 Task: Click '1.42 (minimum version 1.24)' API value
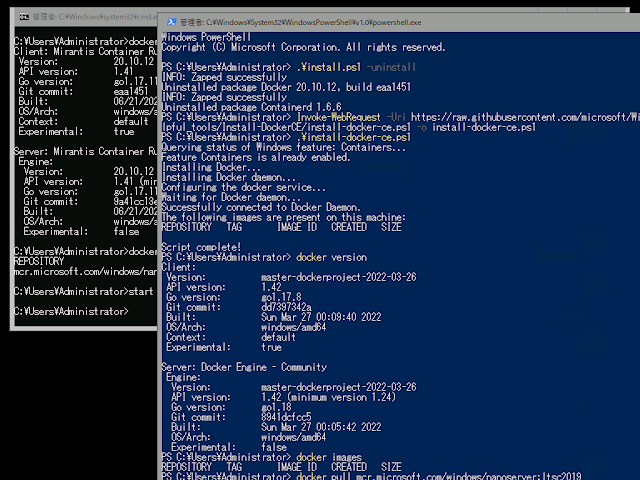(x=329, y=397)
